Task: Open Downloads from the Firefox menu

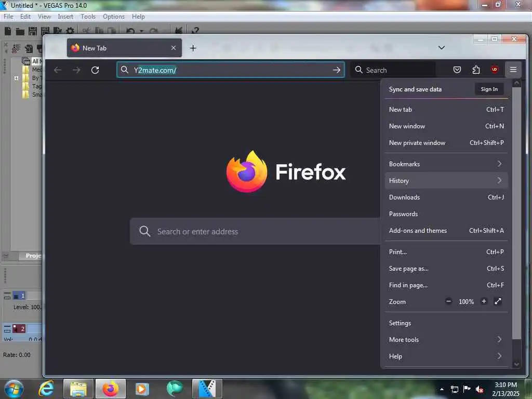Action: pos(446,197)
